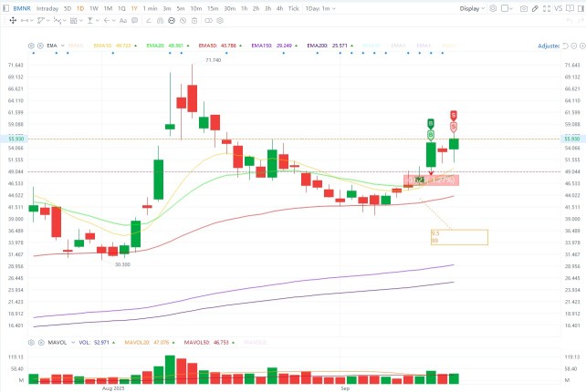Click the VS compare icon

[559, 8]
